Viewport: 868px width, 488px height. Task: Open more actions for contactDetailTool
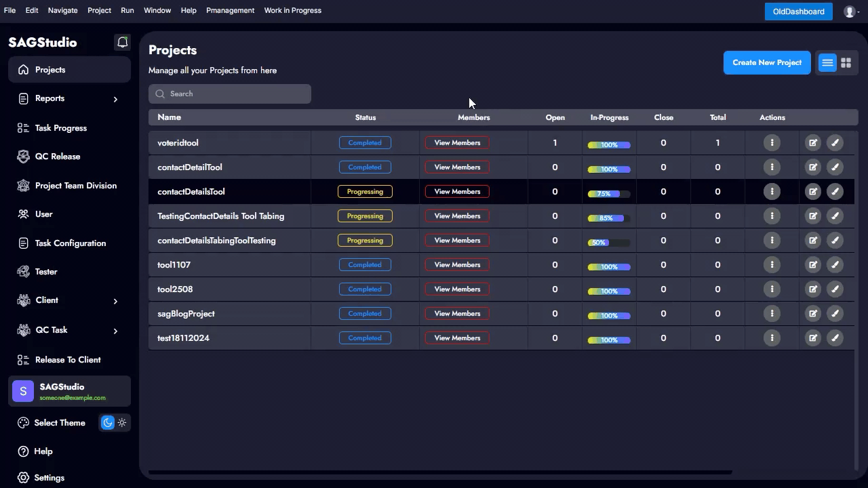point(772,167)
